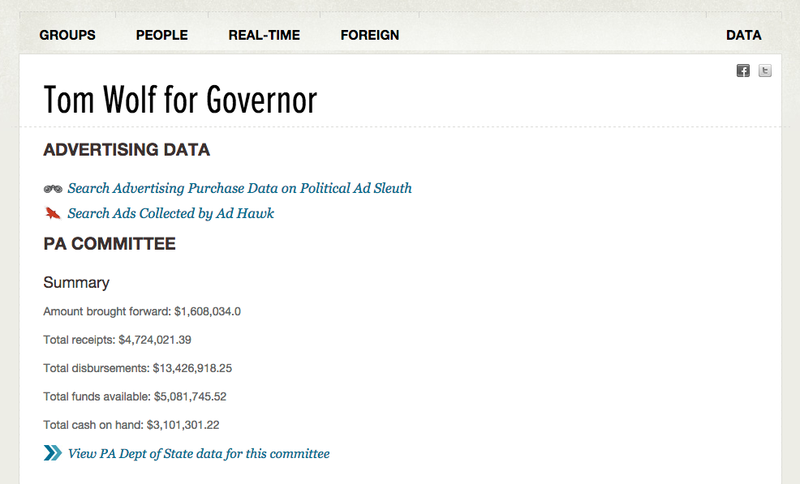Open the GROUPS navigation menu
The height and width of the screenshot is (484, 800).
point(67,35)
